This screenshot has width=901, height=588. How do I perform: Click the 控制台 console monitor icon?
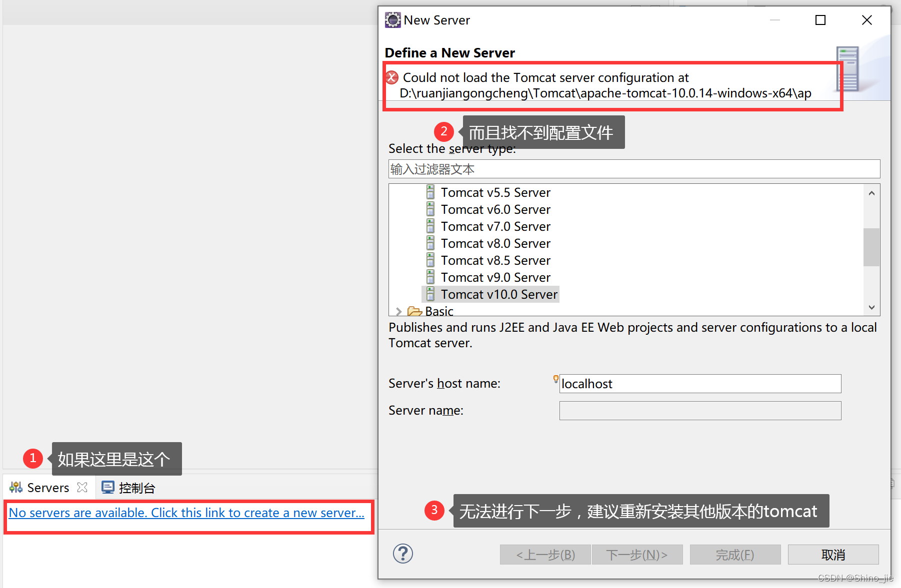coord(107,487)
